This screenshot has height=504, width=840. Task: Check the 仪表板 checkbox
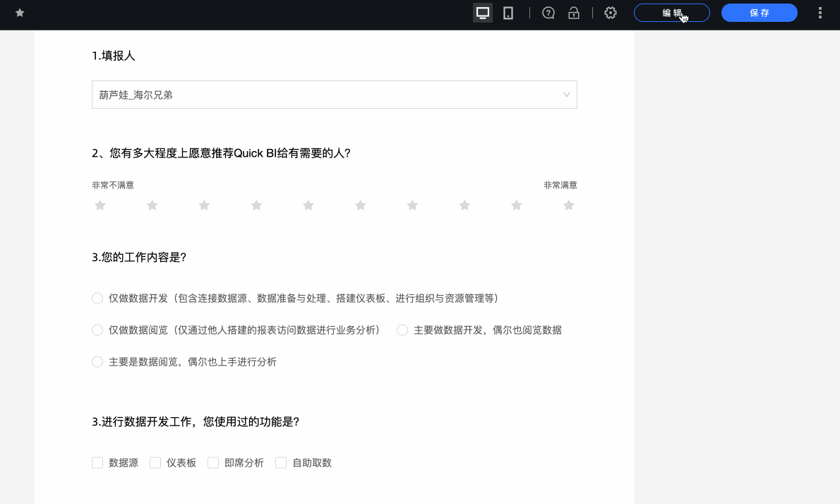tap(155, 462)
